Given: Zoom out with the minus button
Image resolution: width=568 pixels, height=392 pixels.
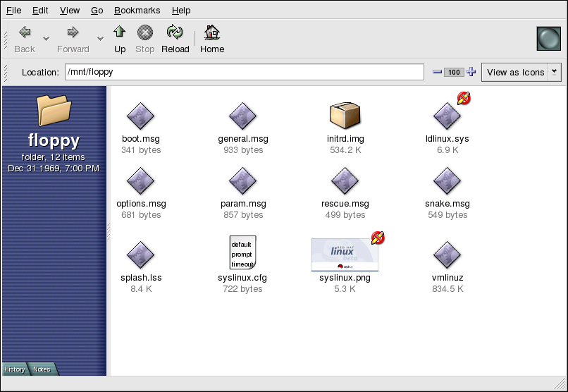Looking at the screenshot, I should [x=437, y=72].
